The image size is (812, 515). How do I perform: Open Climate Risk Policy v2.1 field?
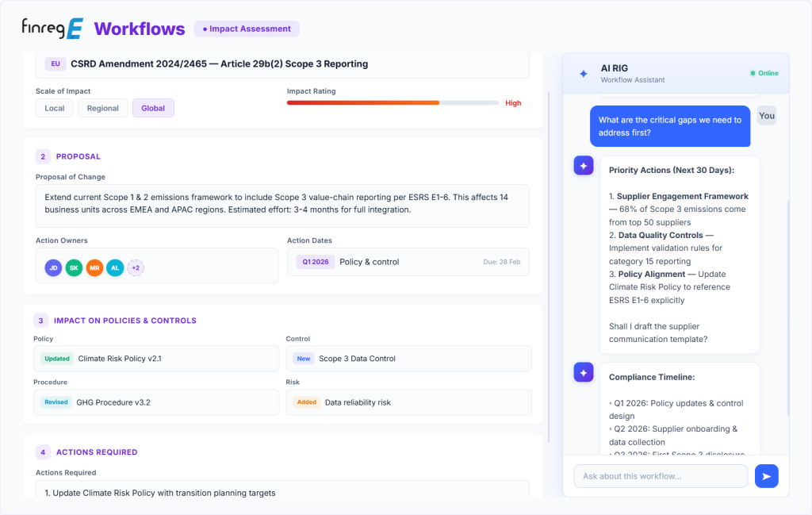point(156,359)
